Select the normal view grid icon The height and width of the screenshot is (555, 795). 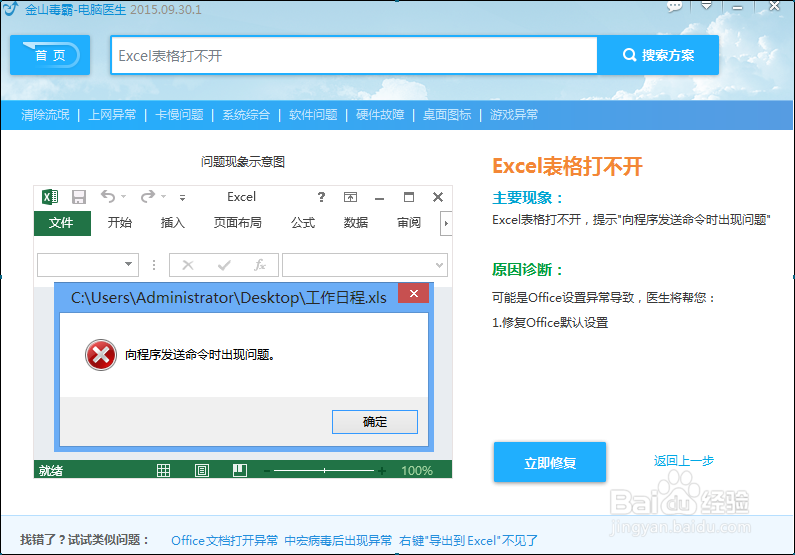coord(163,471)
